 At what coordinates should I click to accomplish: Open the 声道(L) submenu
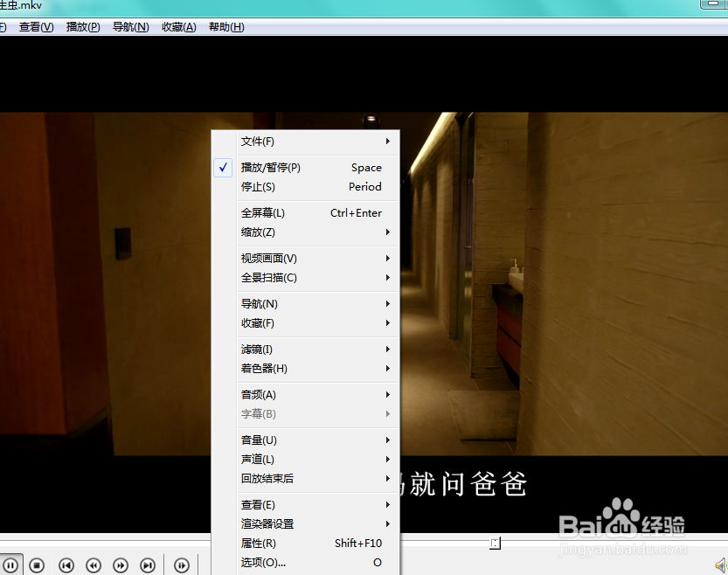[307, 460]
